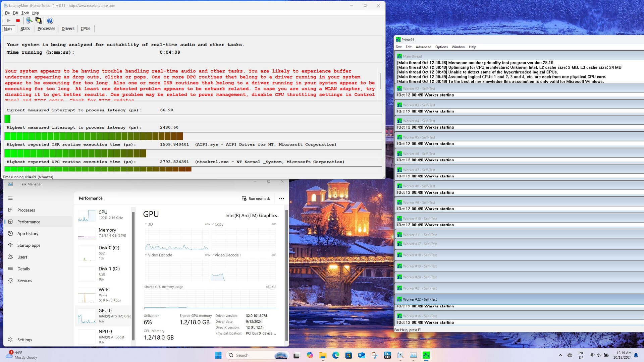Open the Prime95 Test menu

pos(398,47)
